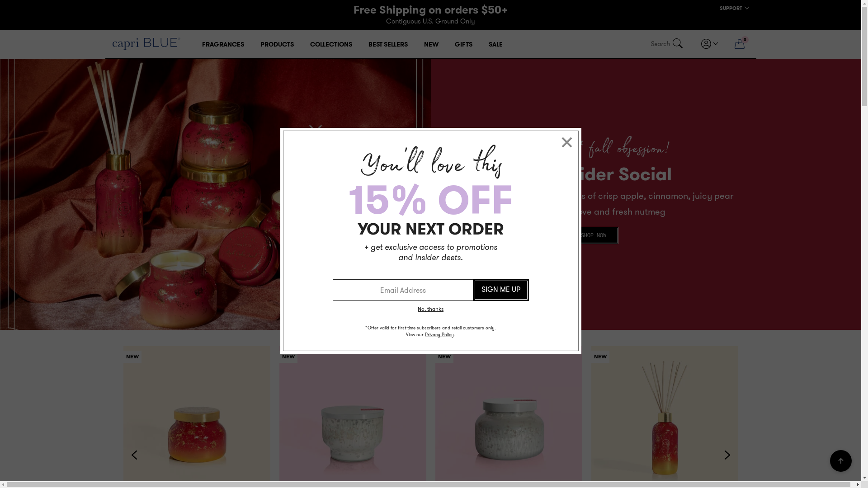Click the user account icon
Image resolution: width=868 pixels, height=488 pixels.
tap(706, 43)
